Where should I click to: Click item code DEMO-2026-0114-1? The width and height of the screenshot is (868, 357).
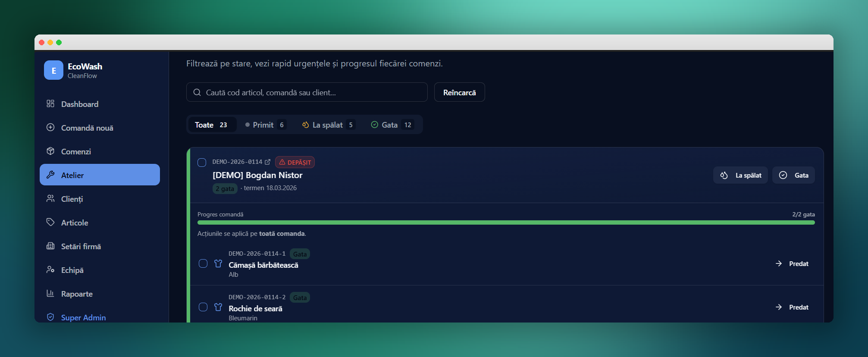(257, 254)
